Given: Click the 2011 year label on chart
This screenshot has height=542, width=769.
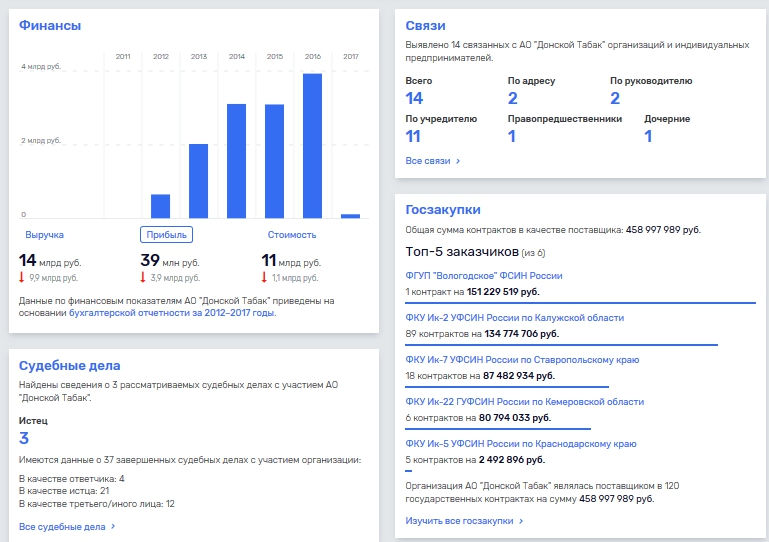Looking at the screenshot, I should point(123,56).
